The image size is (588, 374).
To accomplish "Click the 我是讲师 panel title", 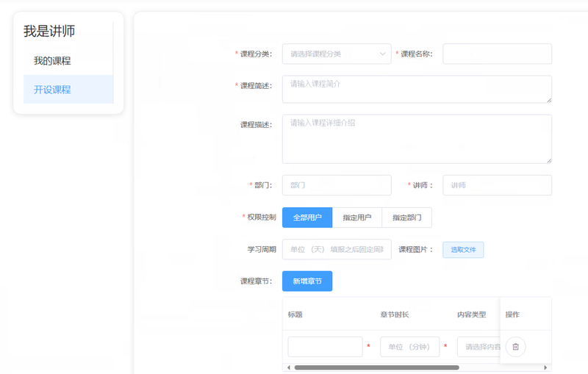I will pyautogui.click(x=49, y=31).
